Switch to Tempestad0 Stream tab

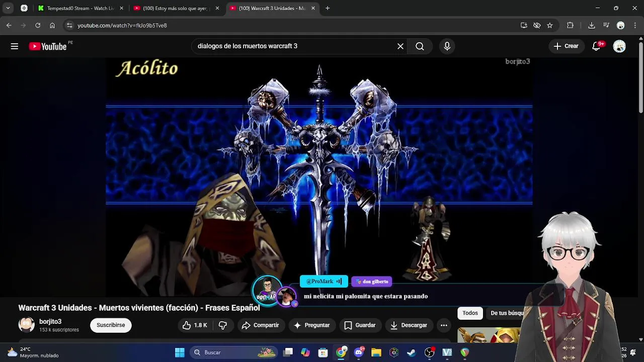pos(81,8)
